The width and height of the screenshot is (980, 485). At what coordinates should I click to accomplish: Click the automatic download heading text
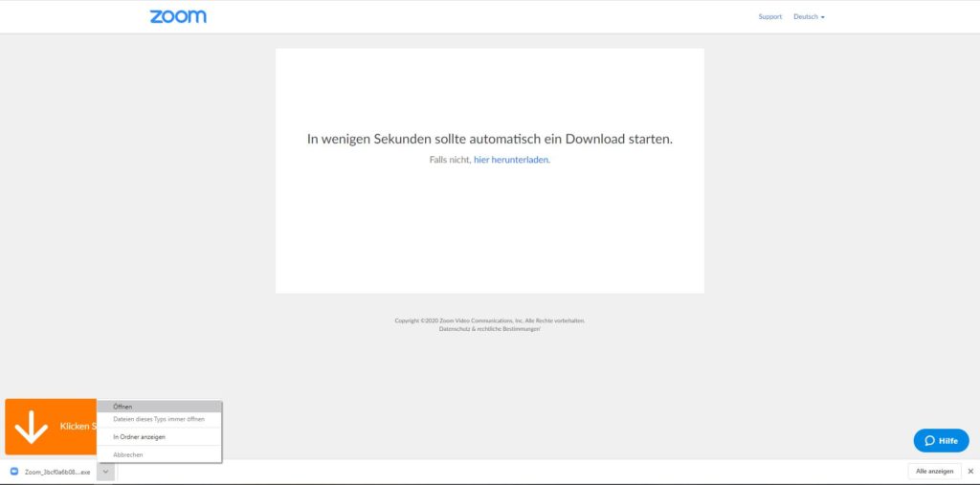489,139
